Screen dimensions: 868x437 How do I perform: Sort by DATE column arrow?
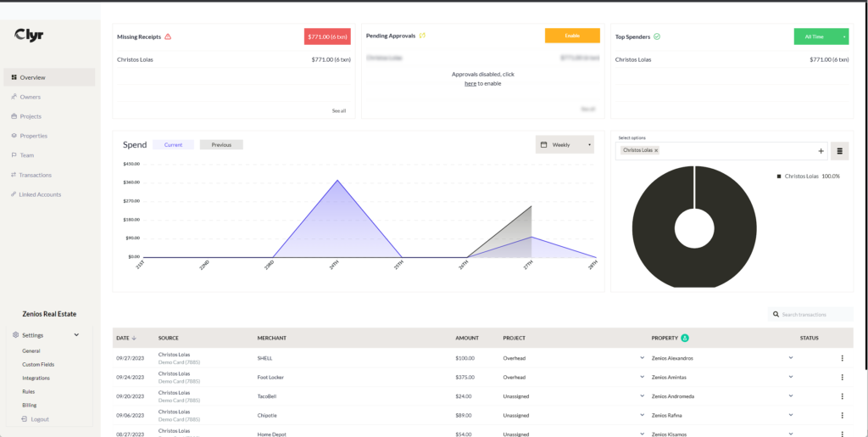[134, 338]
